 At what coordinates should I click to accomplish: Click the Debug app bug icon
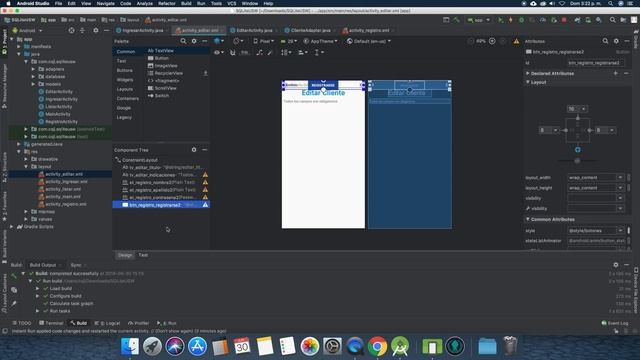tap(521, 20)
